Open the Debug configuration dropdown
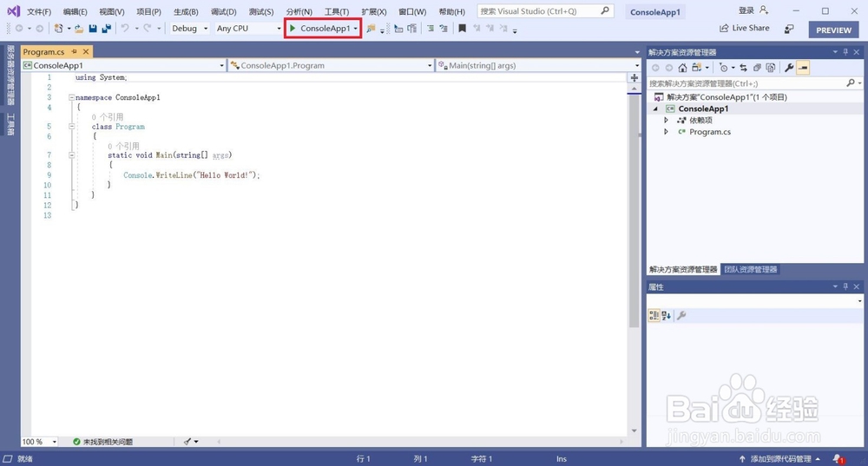The height and width of the screenshot is (466, 868). (189, 29)
